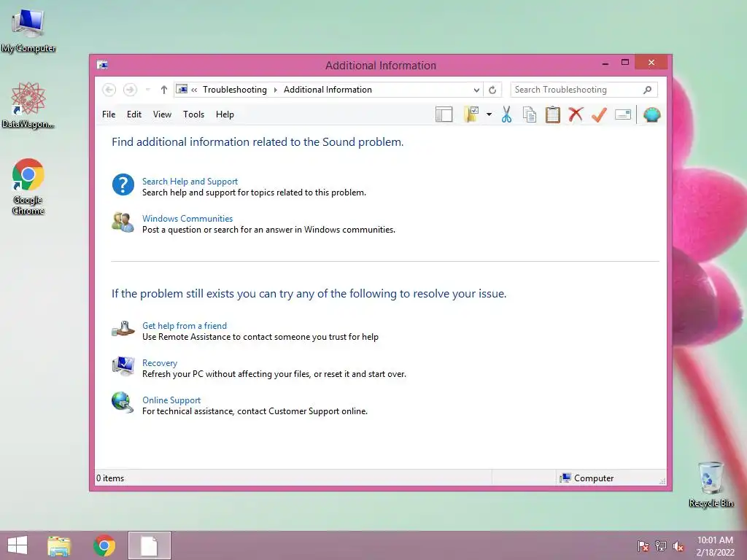Image resolution: width=747 pixels, height=560 pixels.
Task: Click the blue shell icon in toolbar
Action: click(x=651, y=114)
